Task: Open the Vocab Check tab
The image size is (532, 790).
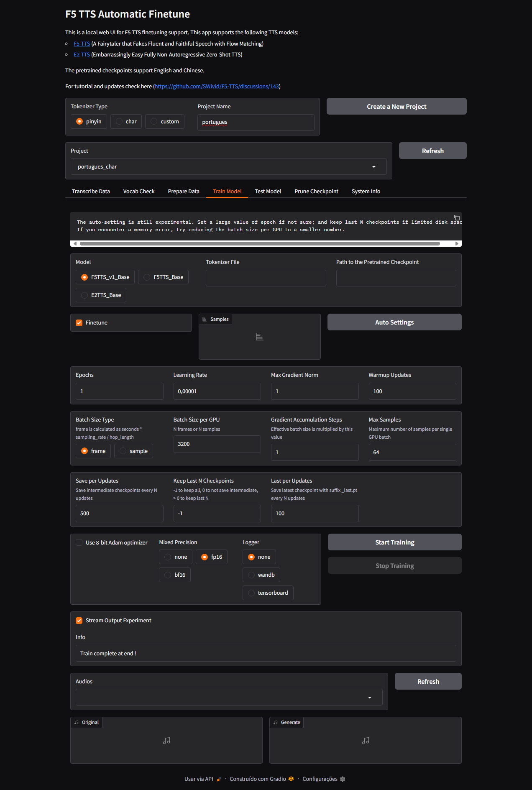Action: point(139,191)
